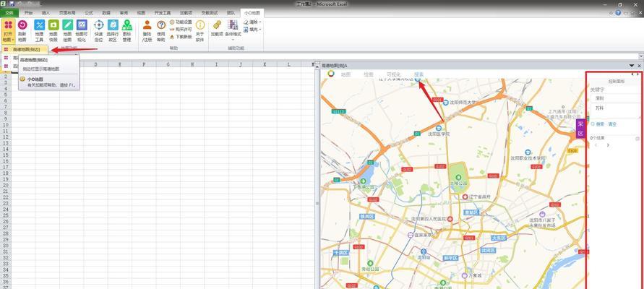Click the keyword field containing 万科
This screenshot has height=289, width=644.
coord(614,111)
